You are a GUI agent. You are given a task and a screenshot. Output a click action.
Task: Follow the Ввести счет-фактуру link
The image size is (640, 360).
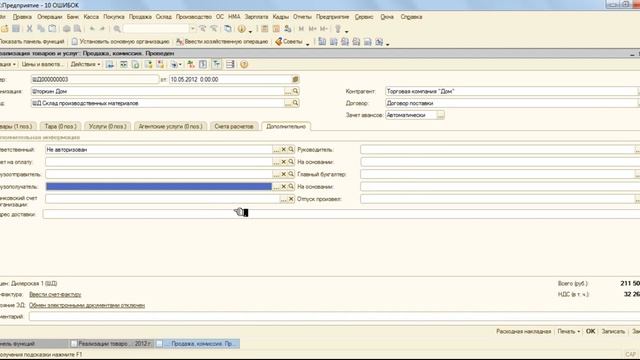55,294
